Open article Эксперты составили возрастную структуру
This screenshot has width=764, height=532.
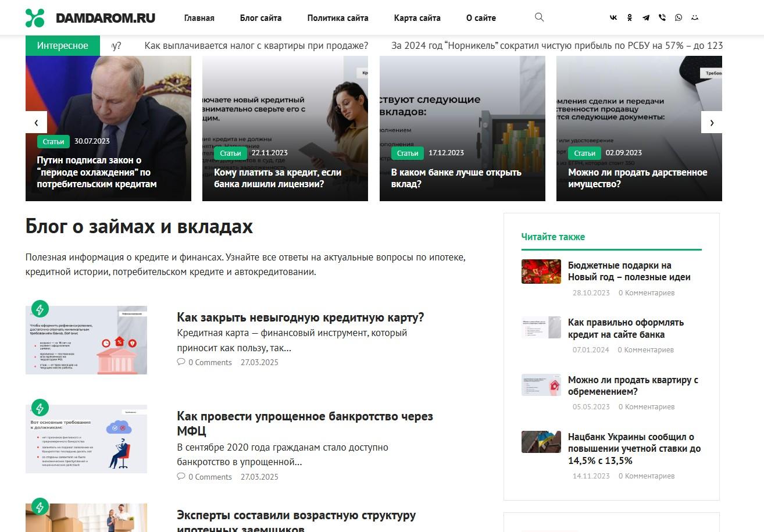tap(297, 522)
